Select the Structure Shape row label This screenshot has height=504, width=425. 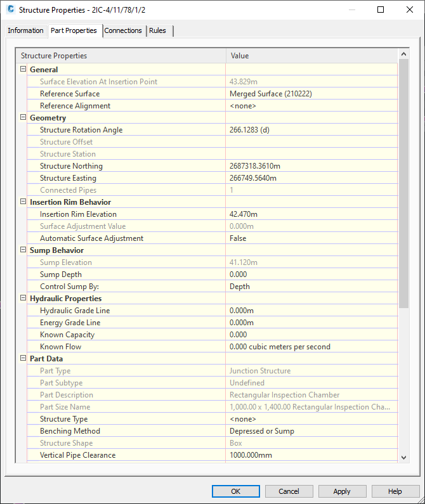(x=66, y=443)
